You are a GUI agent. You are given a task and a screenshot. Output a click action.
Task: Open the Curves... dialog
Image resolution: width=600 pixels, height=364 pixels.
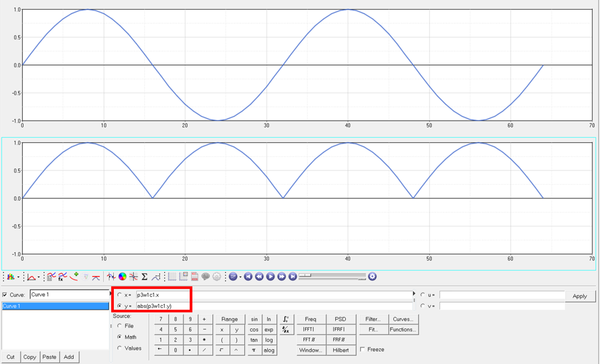(403, 320)
